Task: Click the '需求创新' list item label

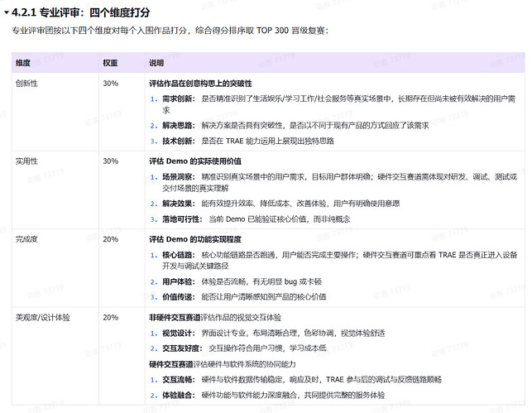Action: click(179, 98)
